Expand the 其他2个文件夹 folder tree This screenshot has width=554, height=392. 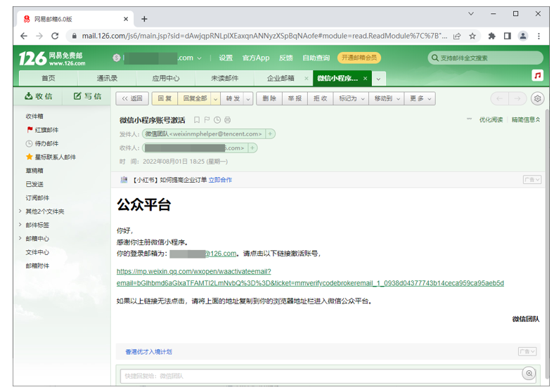(x=20, y=211)
